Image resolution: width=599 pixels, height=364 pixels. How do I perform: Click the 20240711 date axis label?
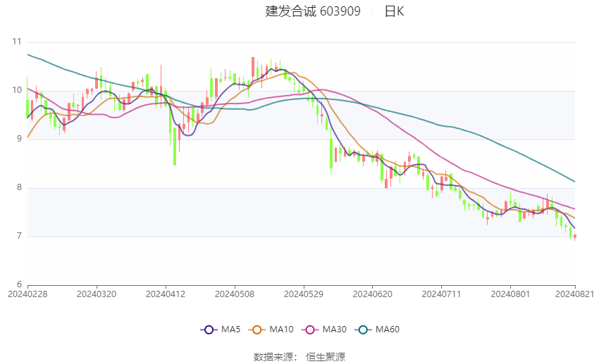click(x=442, y=294)
